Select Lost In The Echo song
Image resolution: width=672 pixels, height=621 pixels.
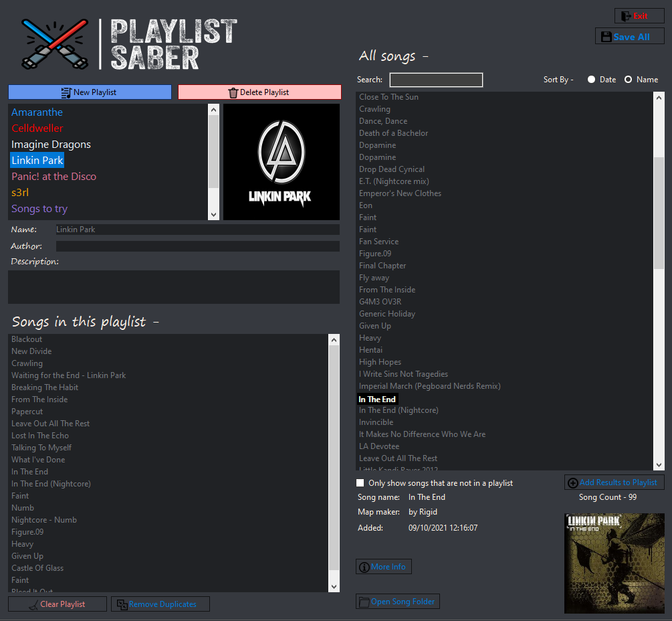40,435
